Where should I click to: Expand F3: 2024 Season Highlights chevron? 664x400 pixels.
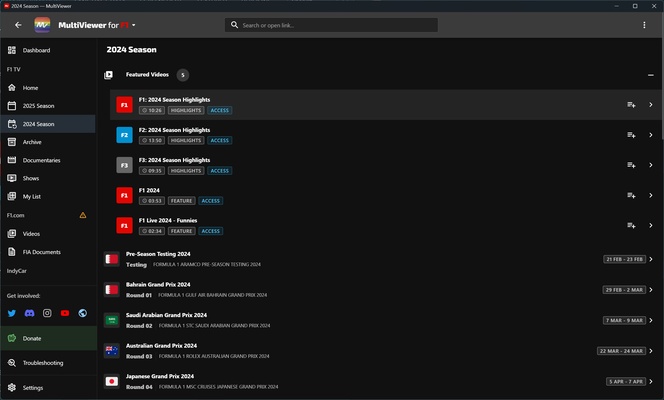[x=651, y=165]
